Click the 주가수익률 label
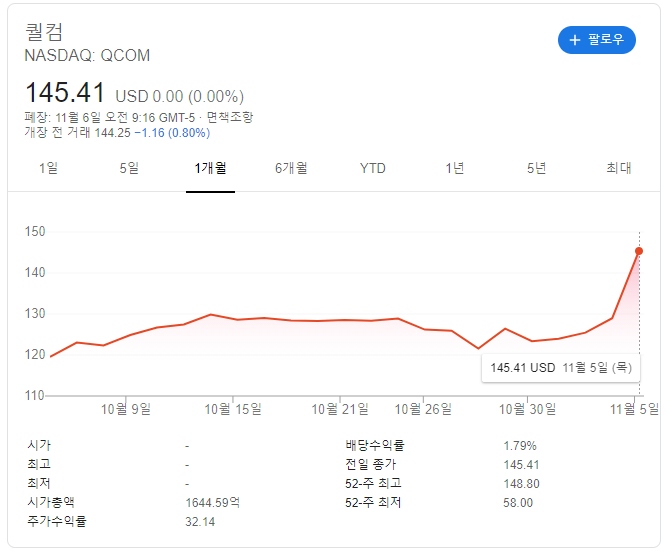The image size is (670, 551). click(57, 521)
